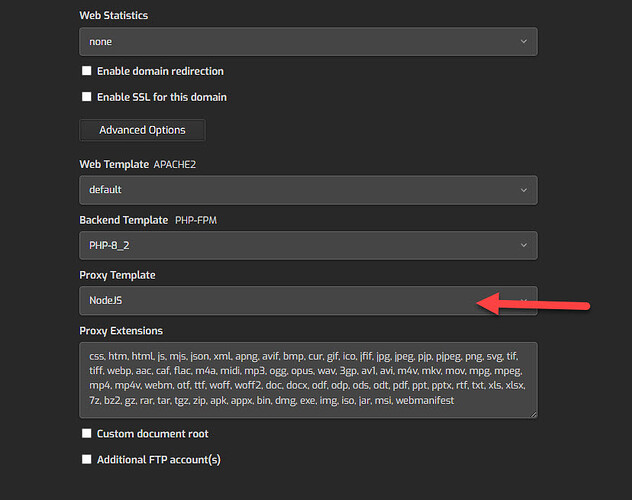Screen dimensions: 632x500
Task: Click the Proxy Extensions field label
Action: [x=121, y=331]
